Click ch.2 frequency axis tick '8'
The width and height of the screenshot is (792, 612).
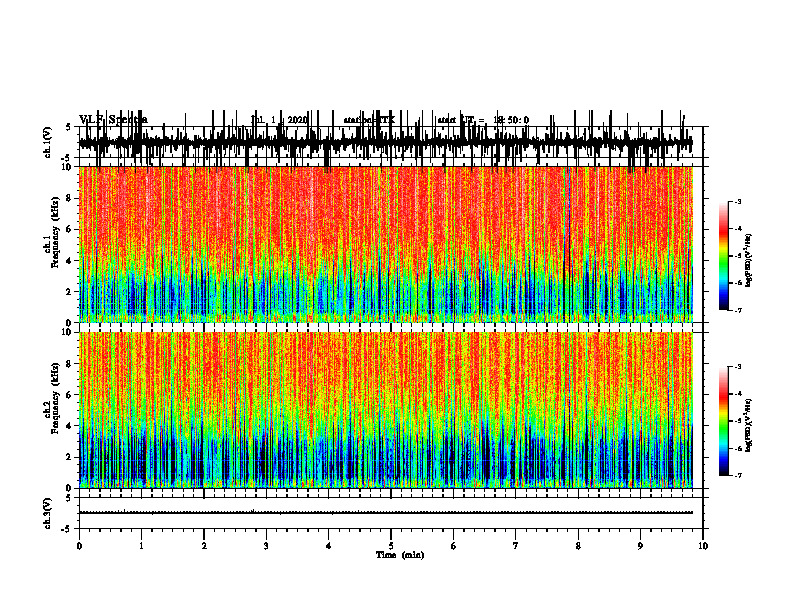(x=69, y=364)
